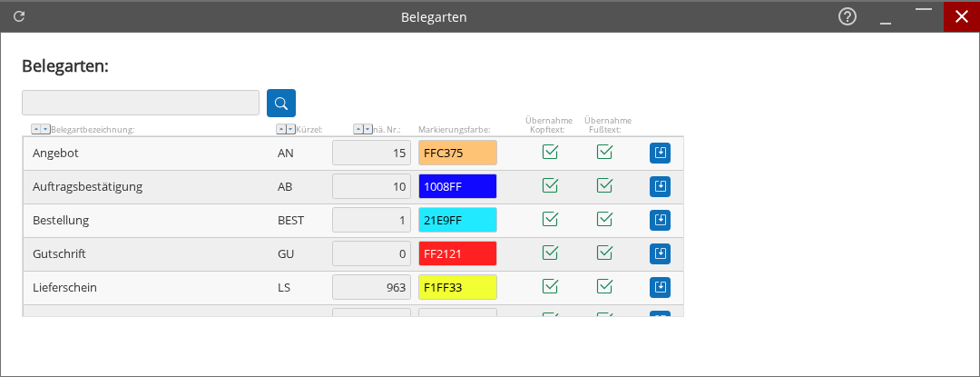The width and height of the screenshot is (980, 377).
Task: Click the red FF2121 color field
Action: tap(457, 253)
